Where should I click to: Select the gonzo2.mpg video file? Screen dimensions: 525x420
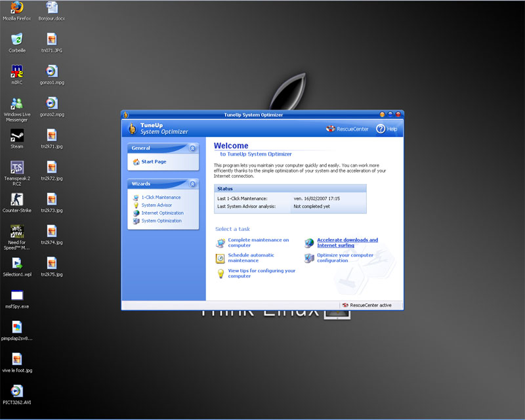(52, 106)
